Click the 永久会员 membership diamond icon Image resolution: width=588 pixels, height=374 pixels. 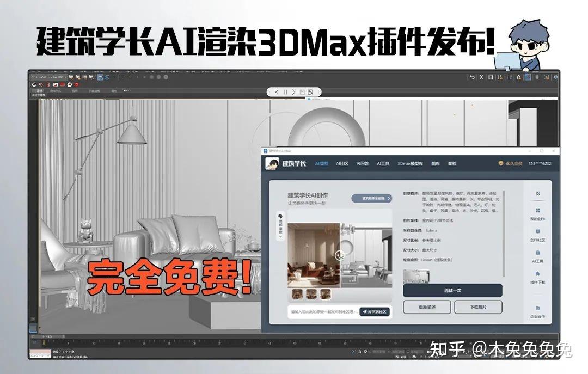[501, 164]
